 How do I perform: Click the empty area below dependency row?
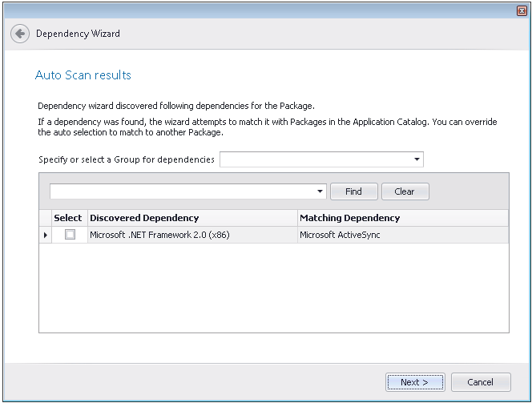pyautogui.click(x=273, y=287)
